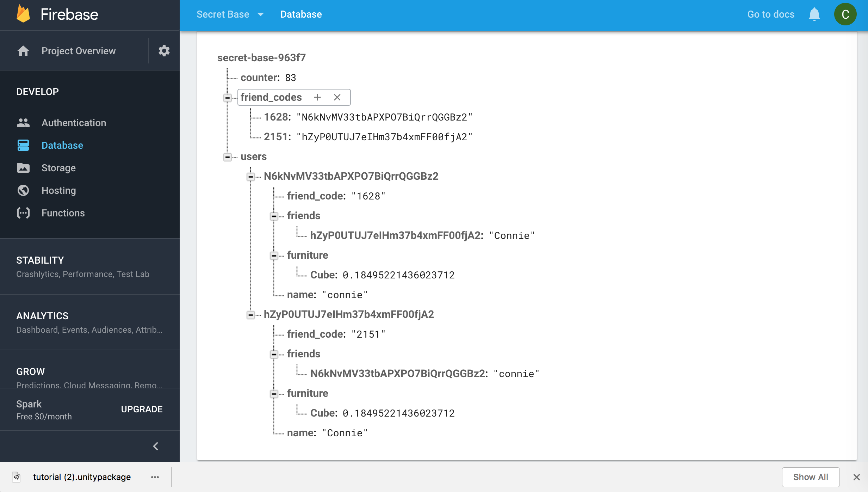This screenshot has height=492, width=868.
Task: Click the unitypackage download file icon
Action: (17, 477)
